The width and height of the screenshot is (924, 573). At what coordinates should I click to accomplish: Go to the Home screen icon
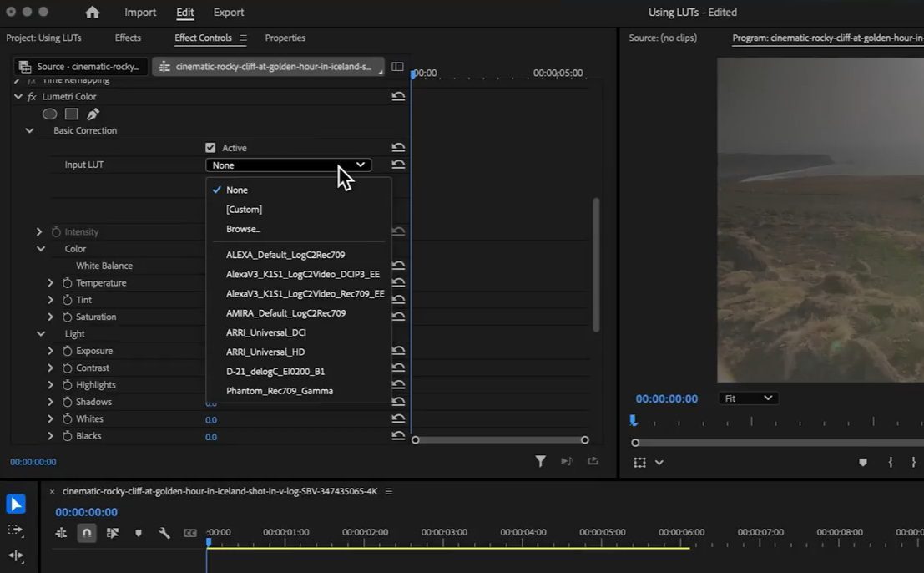coord(93,12)
